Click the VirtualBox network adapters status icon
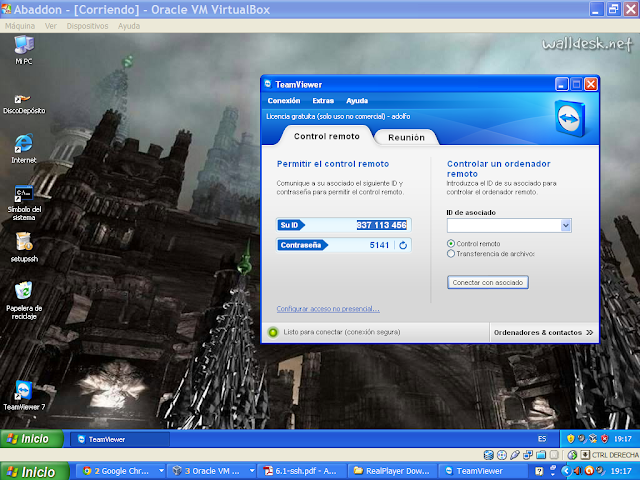This screenshot has height=480, width=640. (528, 455)
